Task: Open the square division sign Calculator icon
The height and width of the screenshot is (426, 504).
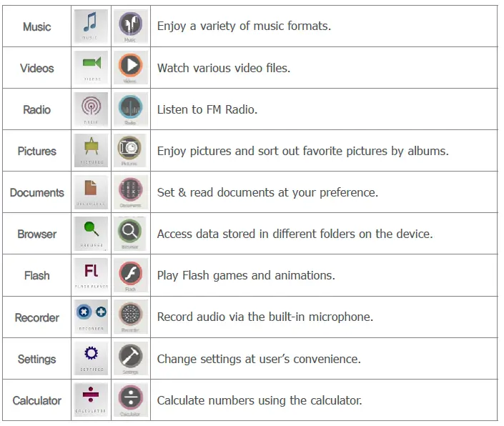Action: coord(91,400)
